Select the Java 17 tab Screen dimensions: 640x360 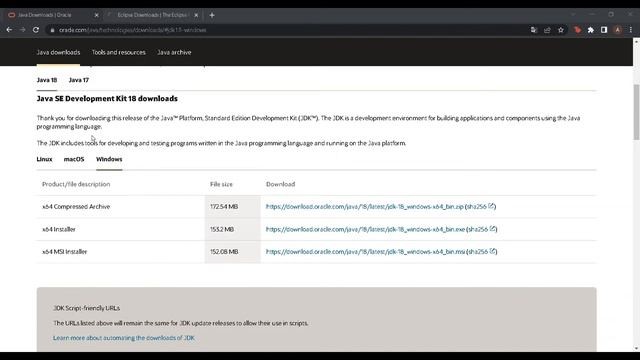79,80
